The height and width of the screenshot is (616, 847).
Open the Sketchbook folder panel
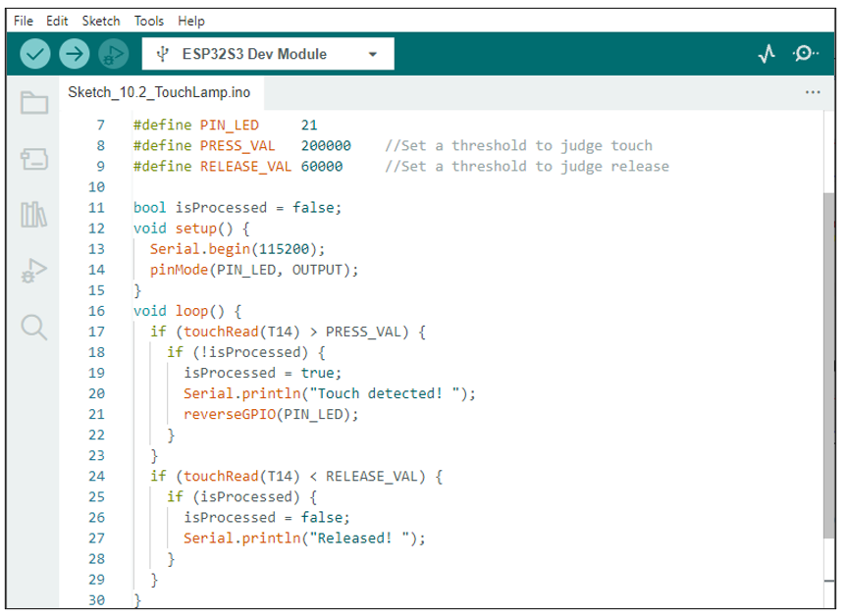pos(34,102)
